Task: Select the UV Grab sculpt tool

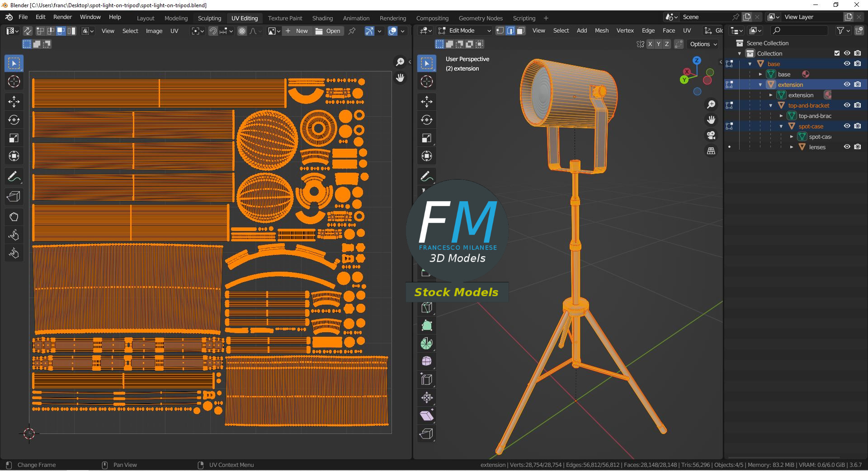Action: [14, 217]
